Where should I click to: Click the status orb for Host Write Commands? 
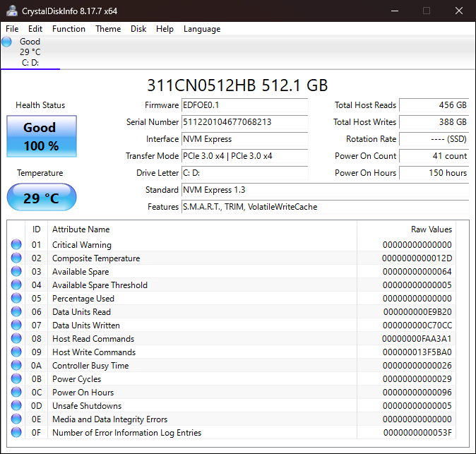pyautogui.click(x=16, y=352)
